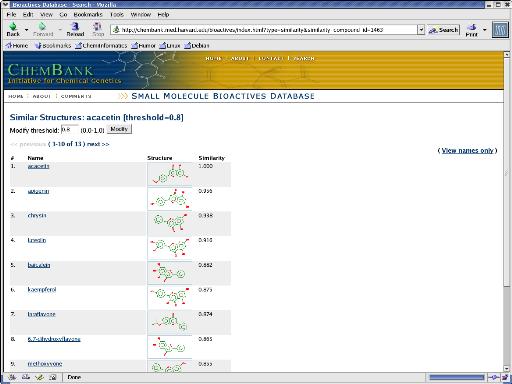Click the kaempferol structure thumbnail
Viewport: 512px width, 384px height.
(170, 298)
